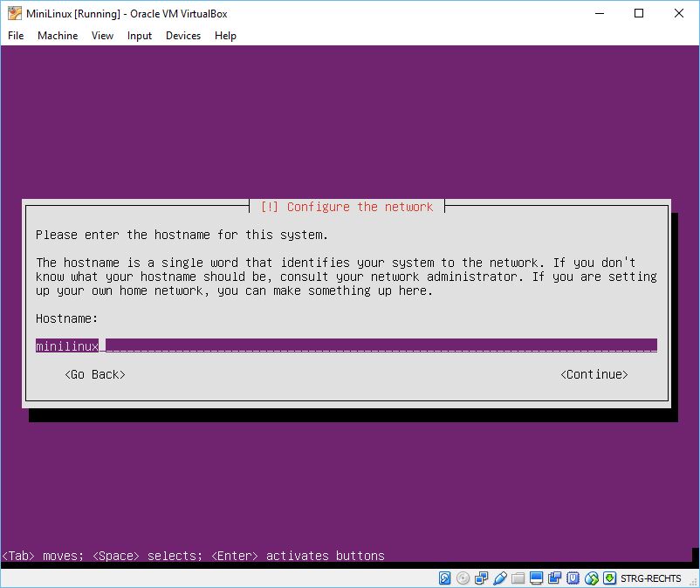Click the optical disc drive status icon
The width and height of the screenshot is (700, 588).
[x=463, y=578]
